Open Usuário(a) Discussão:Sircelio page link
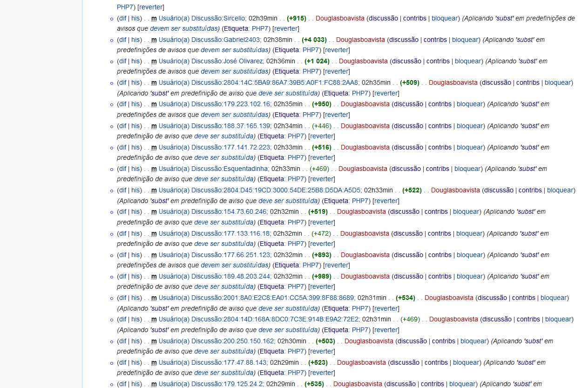 (x=202, y=18)
